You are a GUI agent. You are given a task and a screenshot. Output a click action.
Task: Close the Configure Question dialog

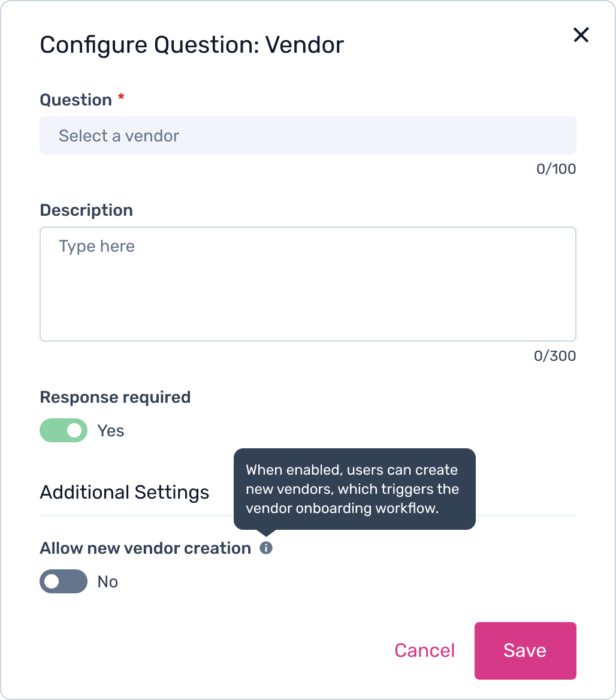[581, 35]
